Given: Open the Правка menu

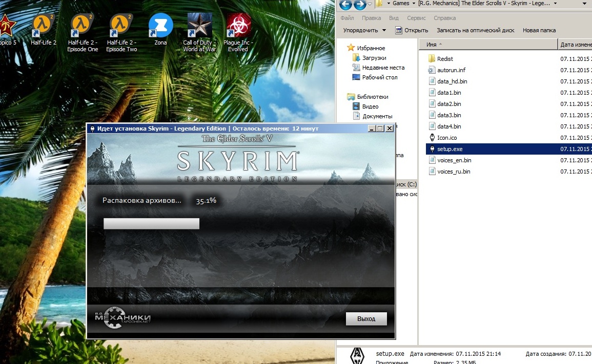Looking at the screenshot, I should [371, 18].
